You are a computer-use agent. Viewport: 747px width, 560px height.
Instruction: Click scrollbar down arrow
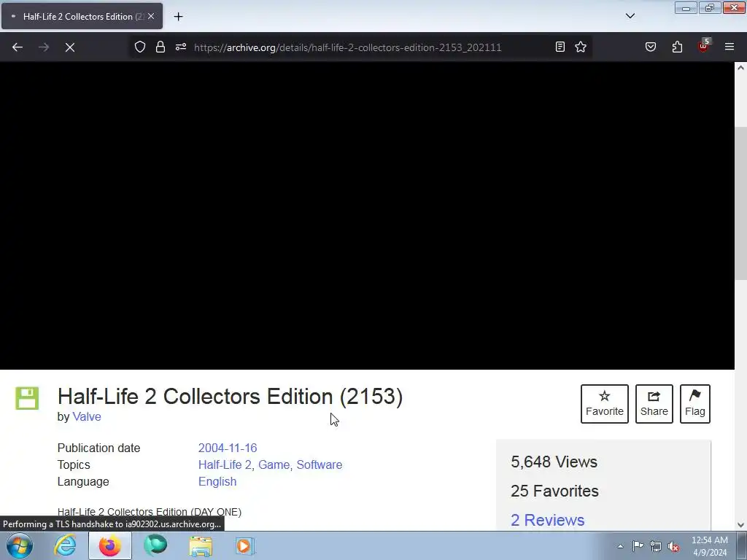[x=740, y=525]
